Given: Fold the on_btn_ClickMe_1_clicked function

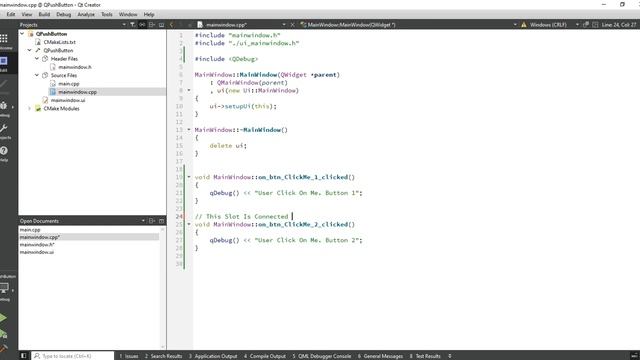Looking at the screenshot, I should (189, 177).
